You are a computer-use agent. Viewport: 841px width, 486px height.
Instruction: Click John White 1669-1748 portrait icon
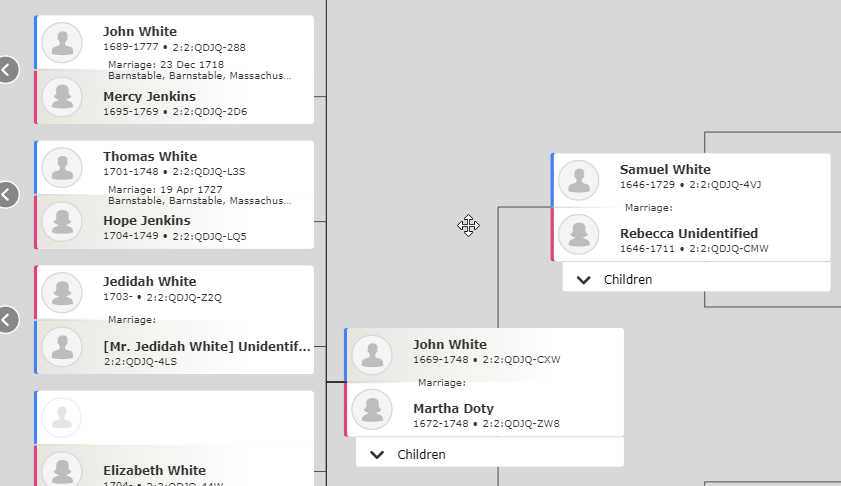[372, 355]
